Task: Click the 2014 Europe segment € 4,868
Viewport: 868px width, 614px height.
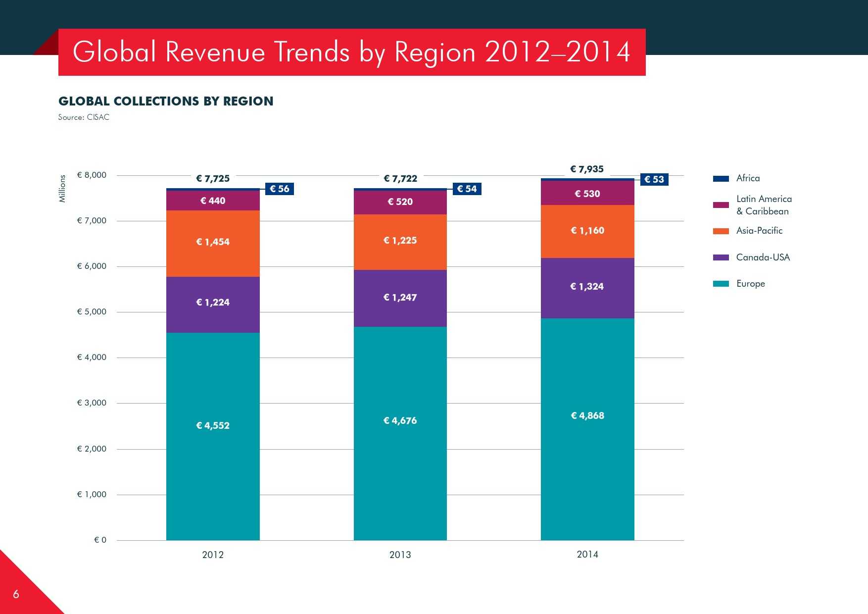Action: [587, 415]
